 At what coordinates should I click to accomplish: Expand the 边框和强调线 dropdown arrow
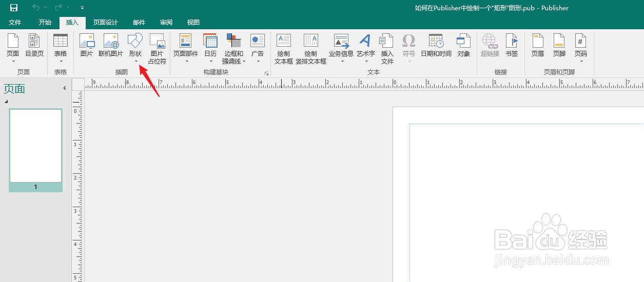point(244,62)
